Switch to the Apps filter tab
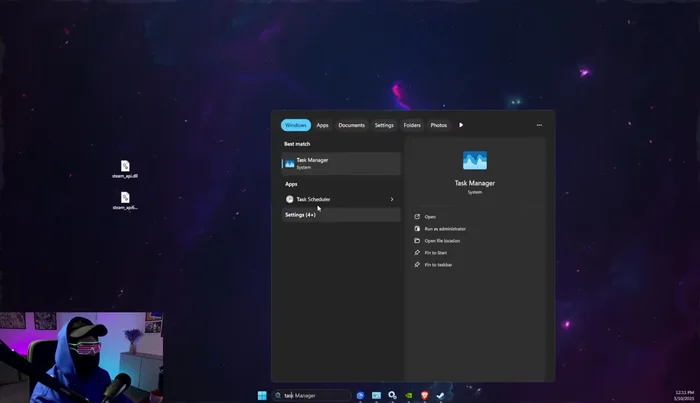Image resolution: width=700 pixels, height=403 pixels. coord(322,125)
